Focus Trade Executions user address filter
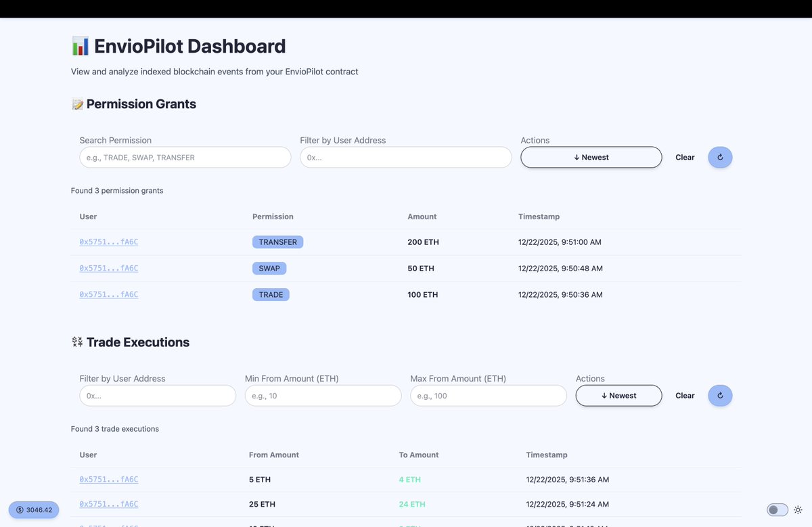This screenshot has width=812, height=527. pos(158,395)
